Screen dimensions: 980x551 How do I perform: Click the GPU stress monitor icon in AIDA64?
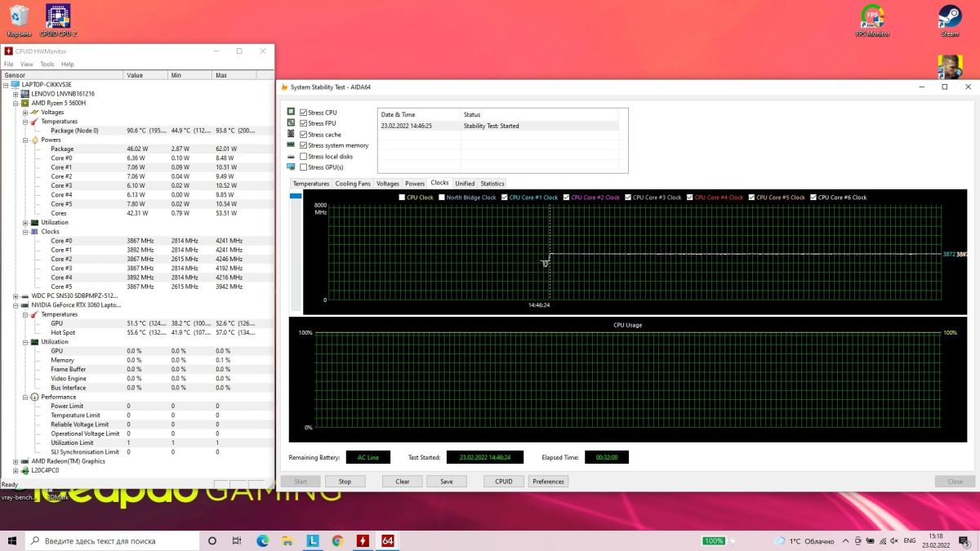tap(291, 167)
